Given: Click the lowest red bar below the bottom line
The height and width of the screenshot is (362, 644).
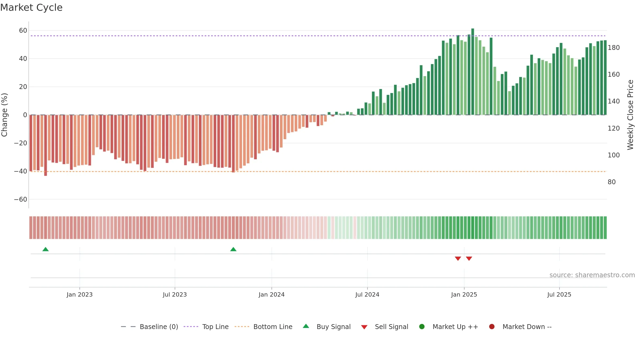Looking at the screenshot, I should tap(46, 145).
